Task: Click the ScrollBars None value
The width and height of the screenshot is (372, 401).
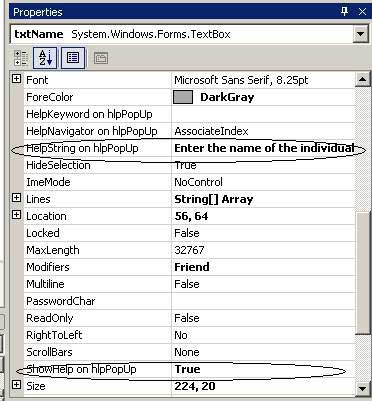Action: (x=187, y=352)
